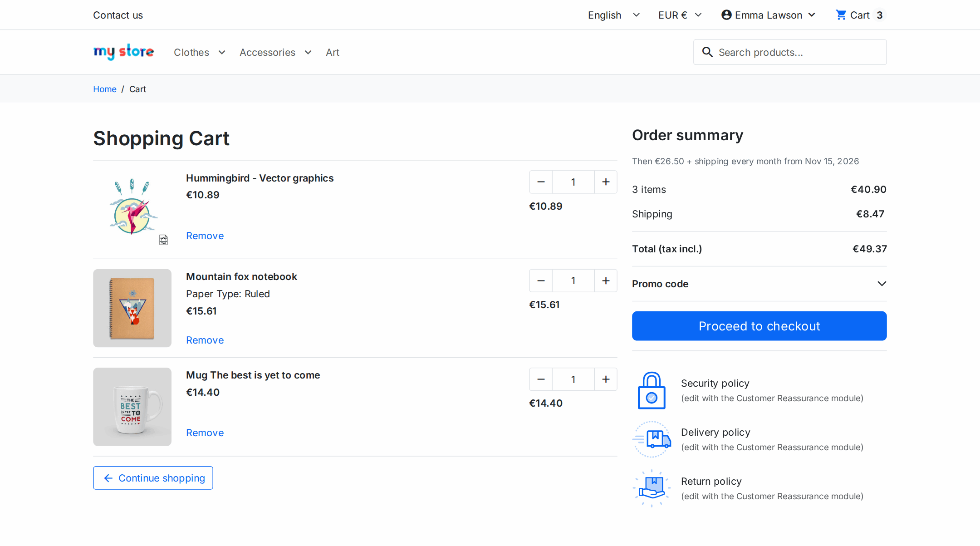Increase Mug The best is yet to come quantity

point(606,379)
